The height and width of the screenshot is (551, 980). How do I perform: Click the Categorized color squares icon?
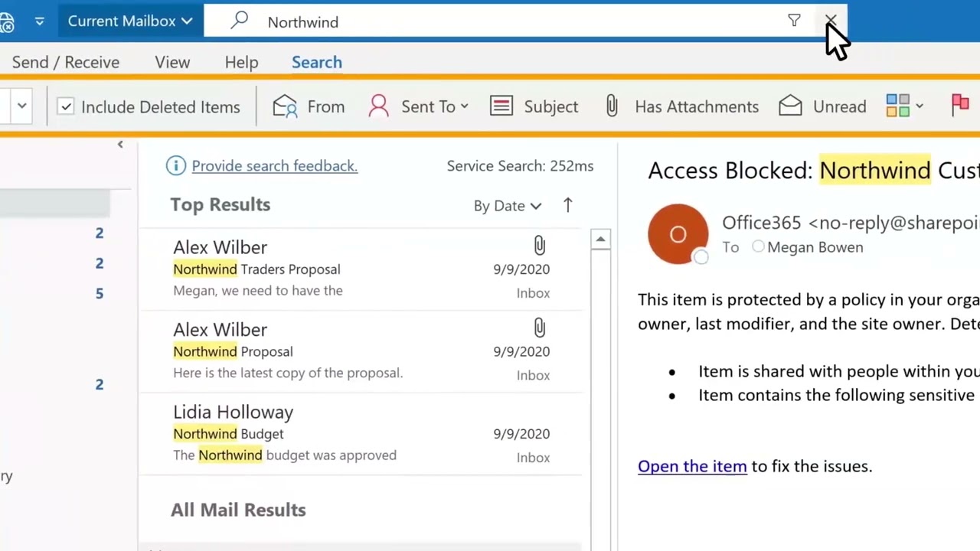(x=898, y=106)
